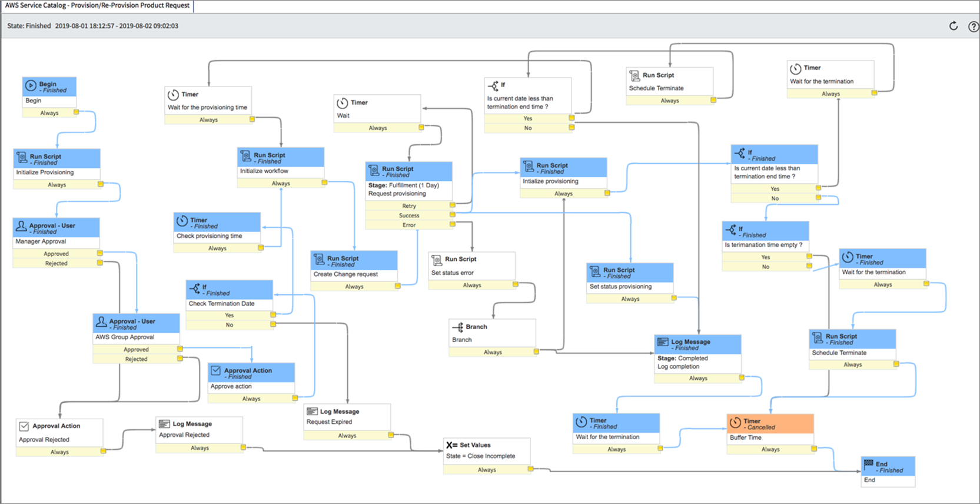Screen dimensions: 980x504
Task: Click the If icon on termanation time empty node
Action: (x=730, y=230)
